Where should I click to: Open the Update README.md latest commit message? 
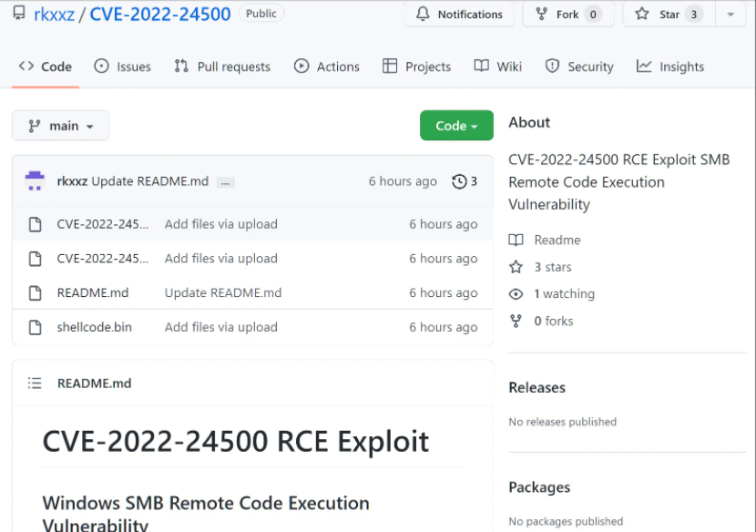tap(150, 181)
